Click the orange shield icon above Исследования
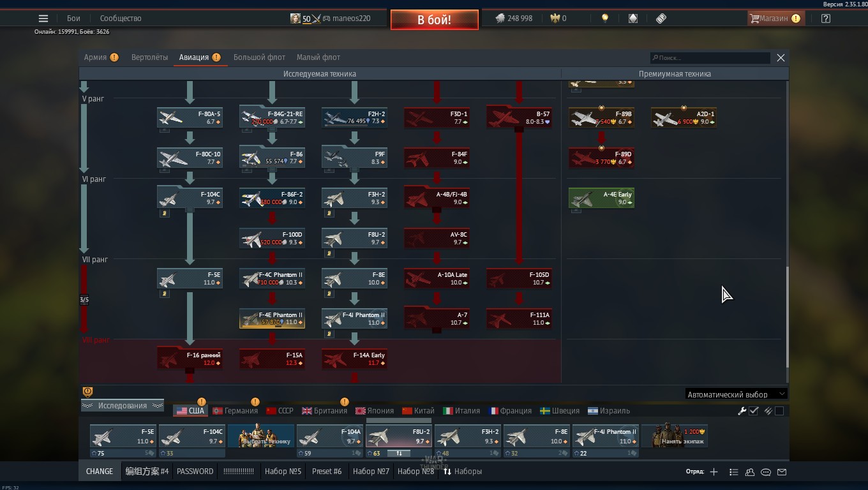Viewport: 868px width, 490px height. [88, 392]
